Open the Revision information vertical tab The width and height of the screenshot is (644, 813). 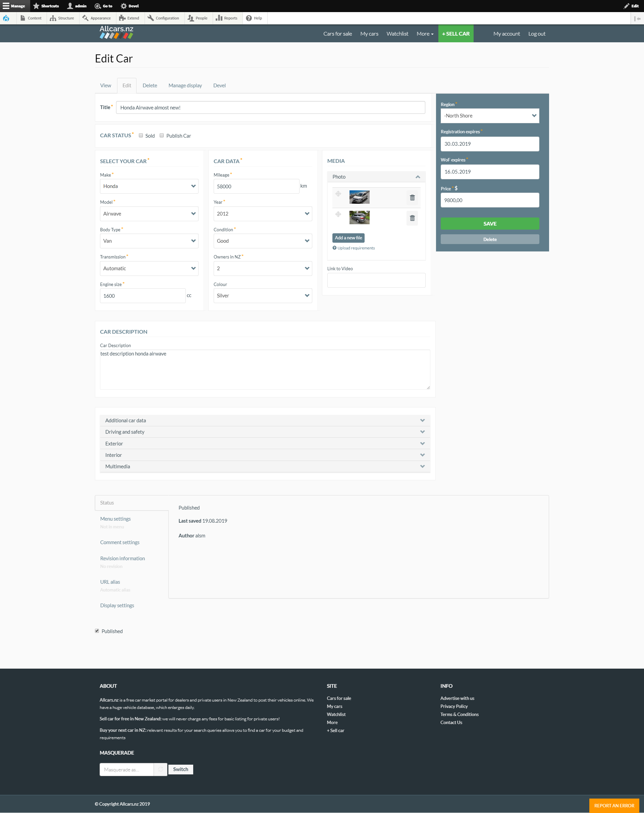[x=122, y=558]
